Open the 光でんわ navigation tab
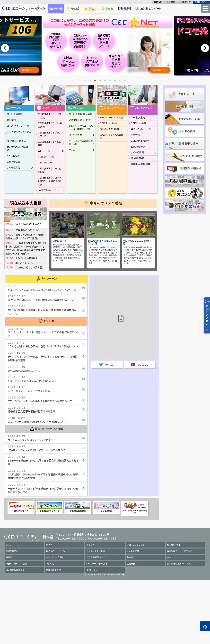Image resolution: width=210 pixels, height=644 pixels. [x=107, y=9]
